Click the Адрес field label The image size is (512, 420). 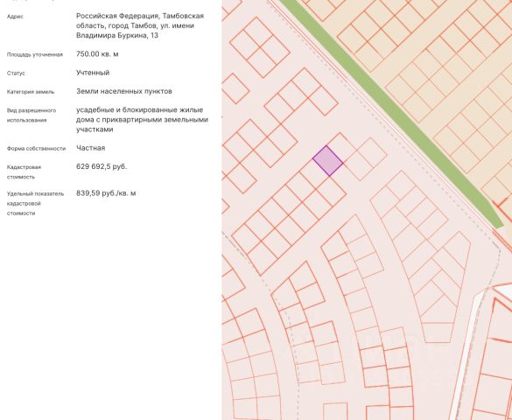click(15, 17)
